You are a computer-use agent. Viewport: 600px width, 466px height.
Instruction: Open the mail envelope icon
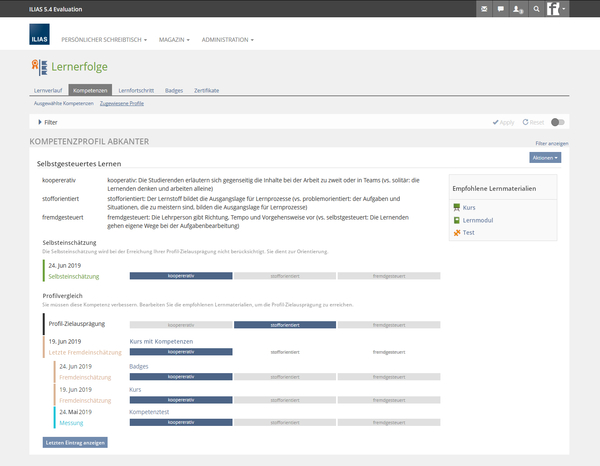[485, 9]
